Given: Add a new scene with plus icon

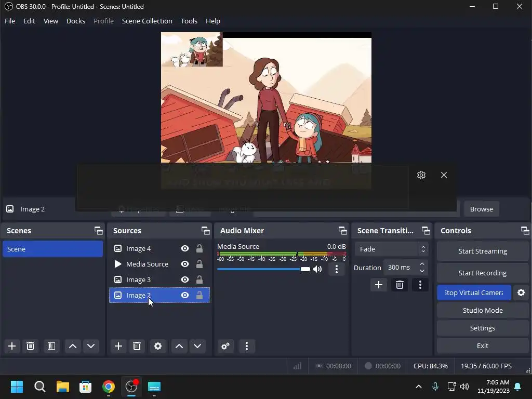Looking at the screenshot, I should coord(12,346).
